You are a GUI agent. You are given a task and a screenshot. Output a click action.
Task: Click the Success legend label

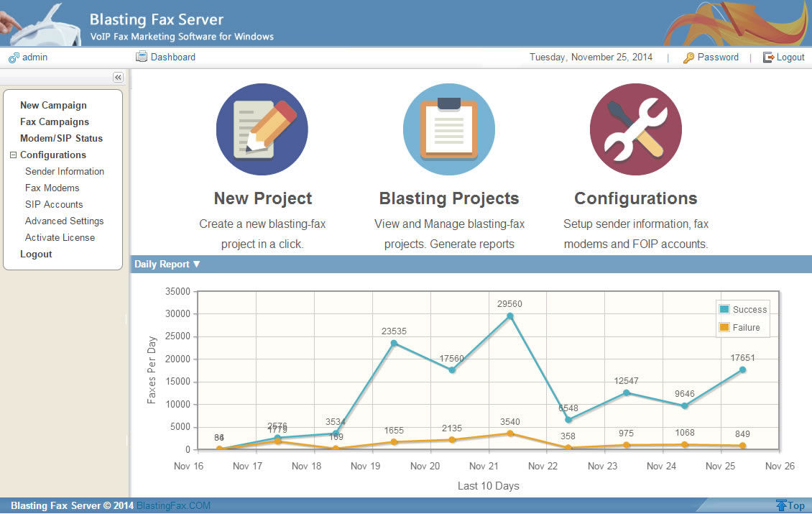(750, 309)
